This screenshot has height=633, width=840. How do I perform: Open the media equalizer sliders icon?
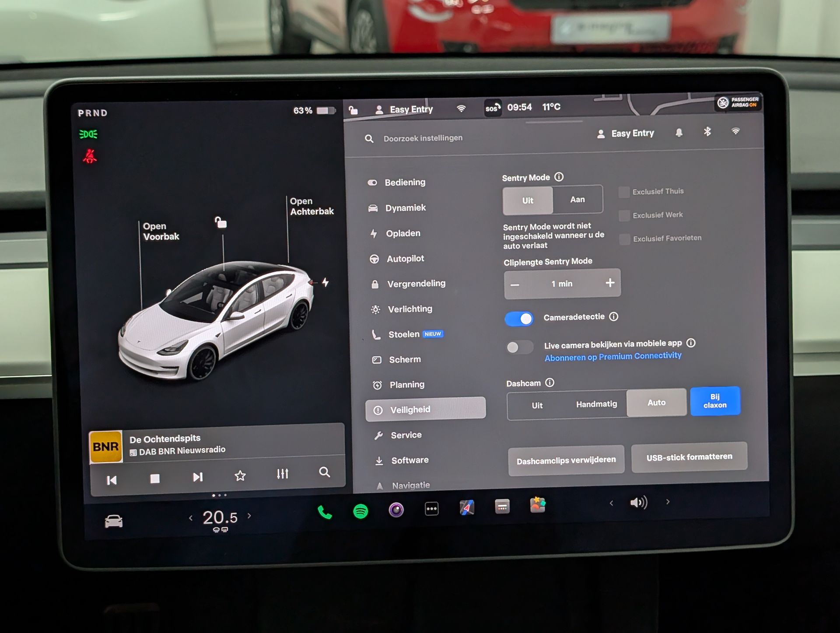tap(282, 474)
